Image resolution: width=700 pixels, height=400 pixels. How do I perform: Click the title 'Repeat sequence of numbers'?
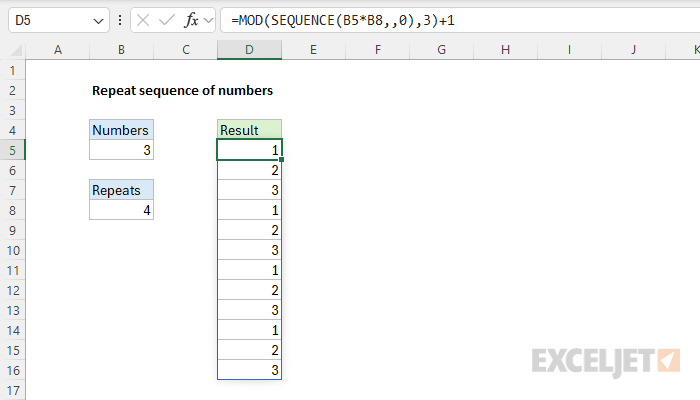pos(182,91)
